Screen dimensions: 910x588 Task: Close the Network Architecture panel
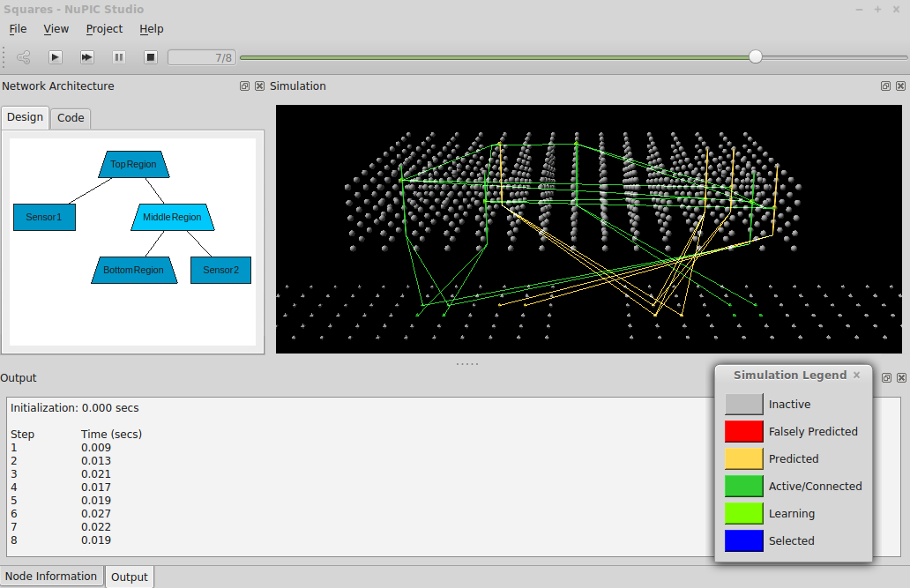tap(259, 86)
